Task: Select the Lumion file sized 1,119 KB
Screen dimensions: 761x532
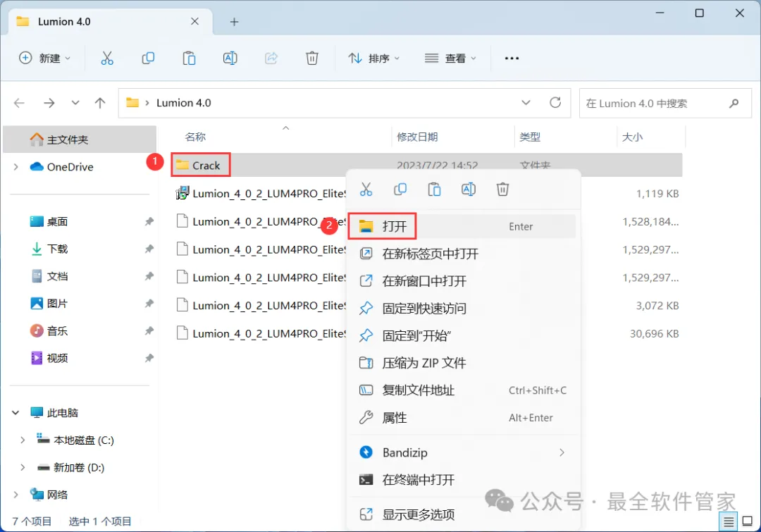Action: (261, 194)
